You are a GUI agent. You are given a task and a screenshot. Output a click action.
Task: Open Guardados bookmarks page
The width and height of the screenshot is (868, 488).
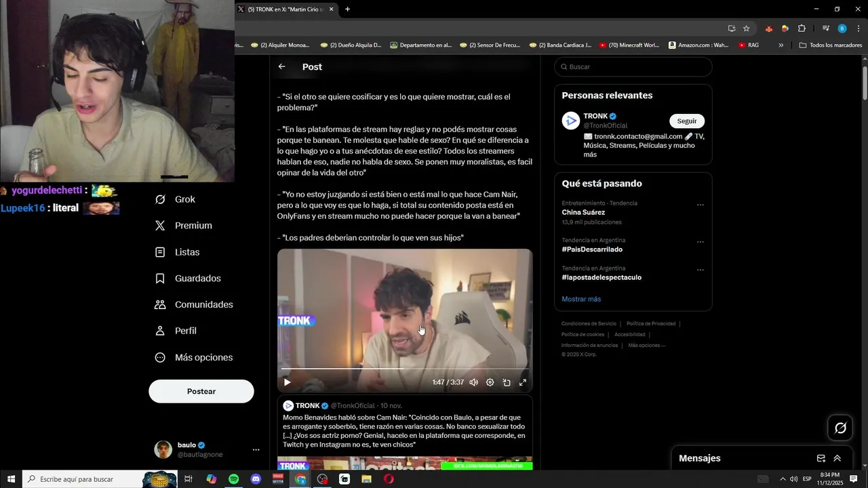[189, 279]
